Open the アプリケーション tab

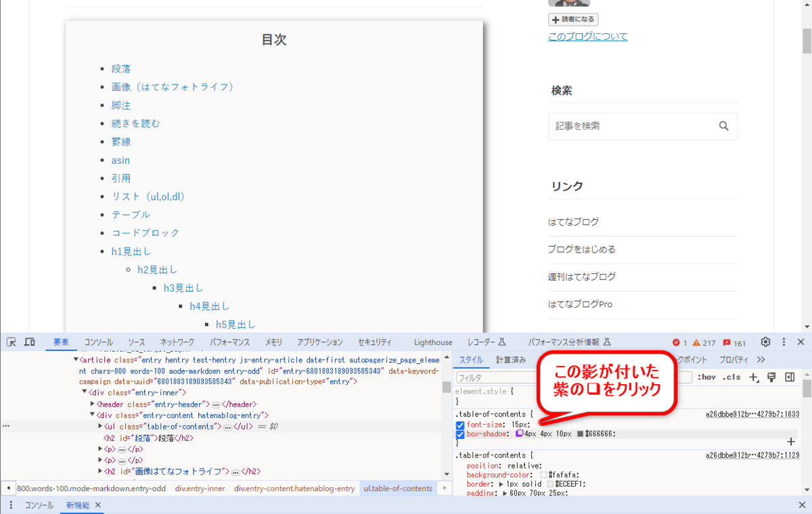pos(320,342)
